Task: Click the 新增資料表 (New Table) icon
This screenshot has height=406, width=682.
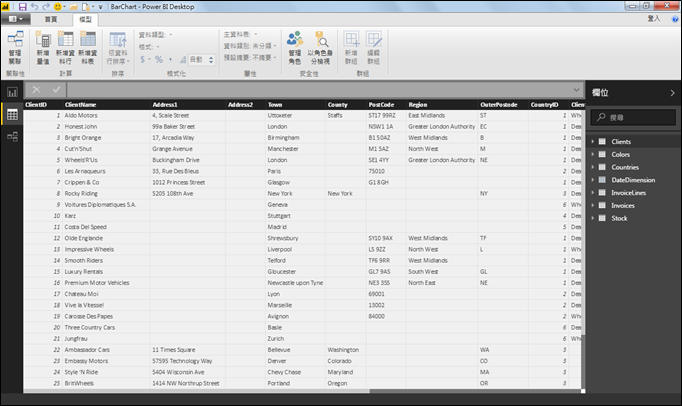Action: 88,45
